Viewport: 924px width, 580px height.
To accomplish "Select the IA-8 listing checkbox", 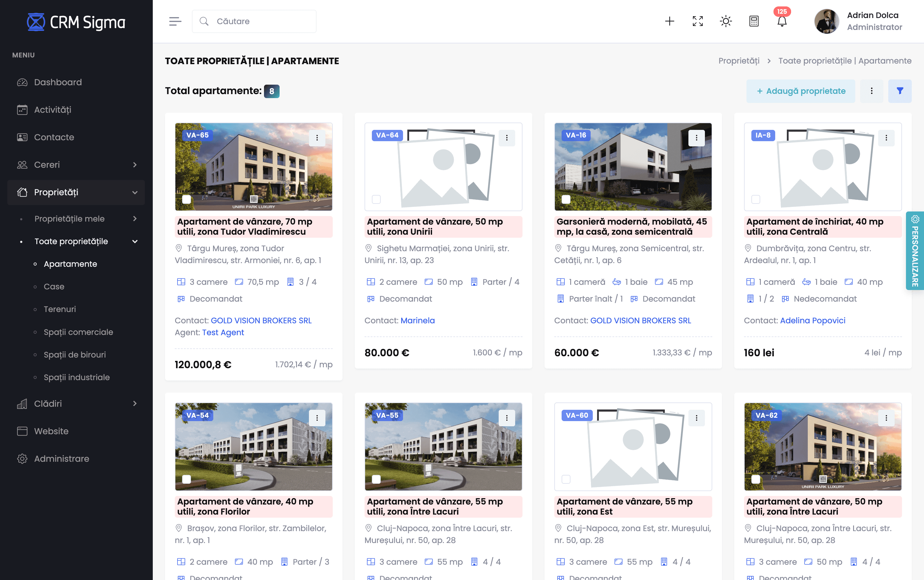I will pyautogui.click(x=756, y=199).
